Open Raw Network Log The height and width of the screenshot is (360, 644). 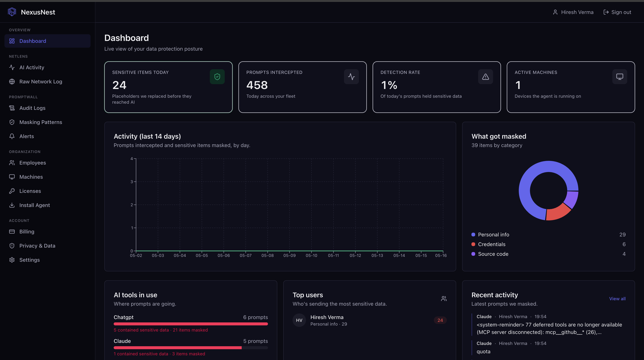48,82
